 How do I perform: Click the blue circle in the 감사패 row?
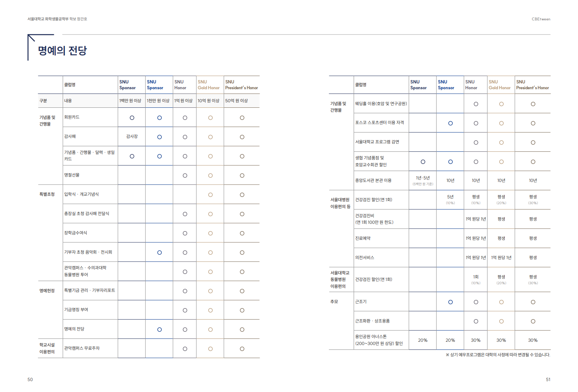pyautogui.click(x=159, y=137)
